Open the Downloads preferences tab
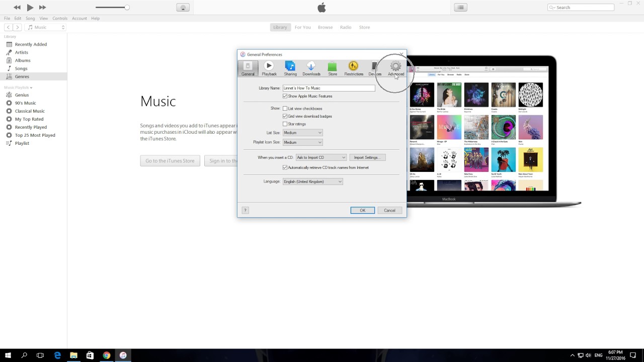Screen dimensions: 644x362 [311, 68]
